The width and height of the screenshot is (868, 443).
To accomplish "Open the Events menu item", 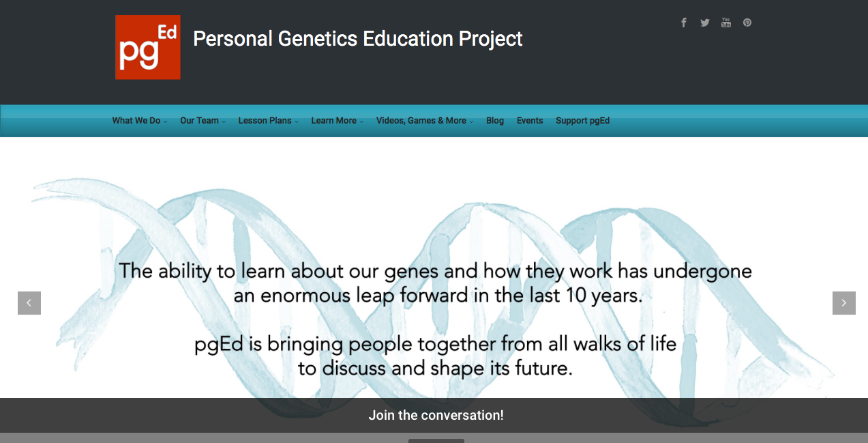I will [x=530, y=121].
